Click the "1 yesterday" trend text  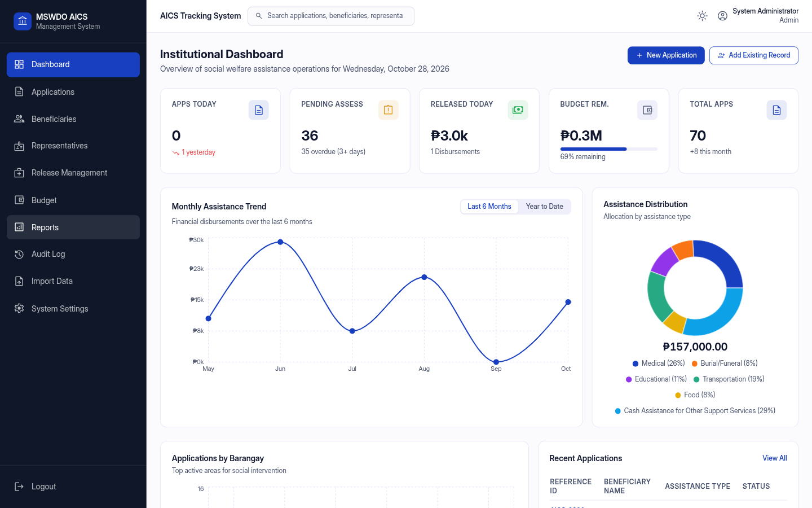(198, 152)
